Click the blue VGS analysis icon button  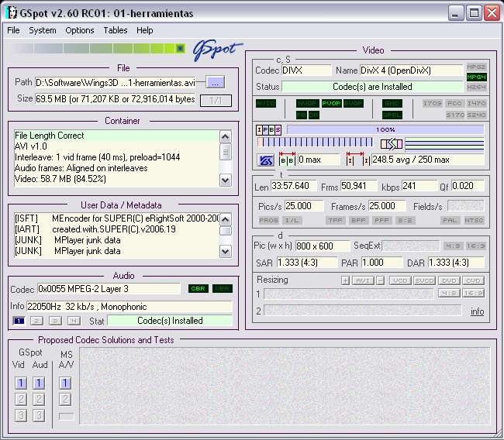[266, 160]
